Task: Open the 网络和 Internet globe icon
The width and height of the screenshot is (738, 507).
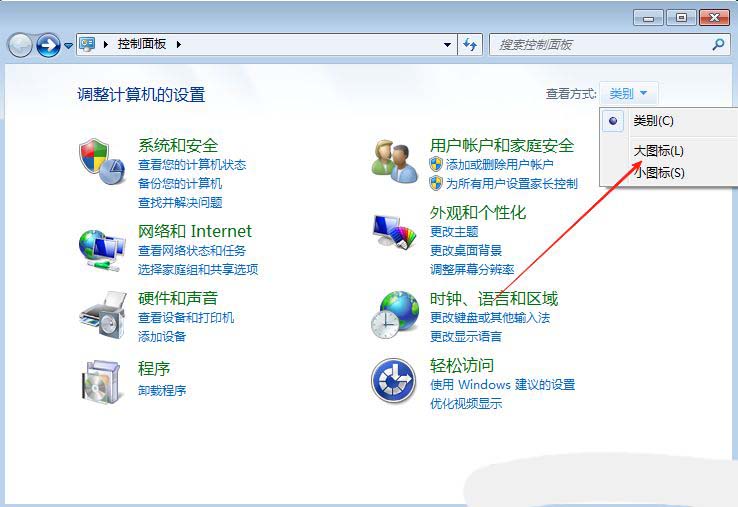Action: [x=102, y=250]
